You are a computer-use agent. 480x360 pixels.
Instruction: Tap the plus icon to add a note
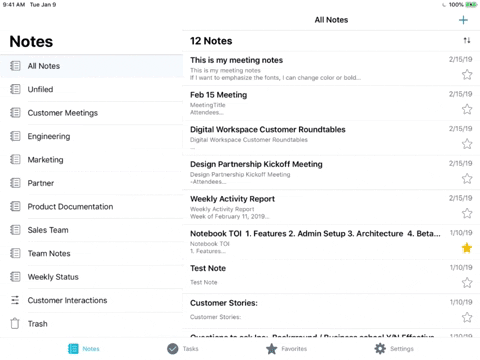463,20
